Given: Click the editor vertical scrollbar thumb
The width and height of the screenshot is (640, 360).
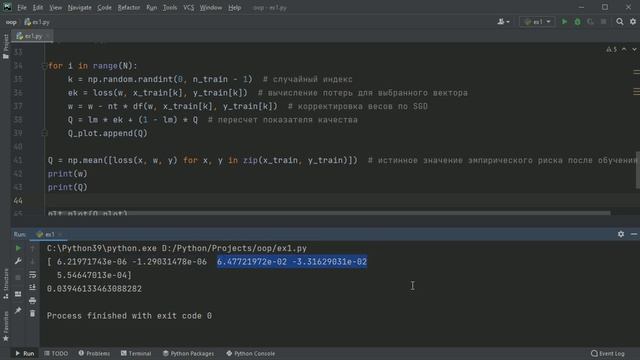Looking at the screenshot, I should [638, 170].
